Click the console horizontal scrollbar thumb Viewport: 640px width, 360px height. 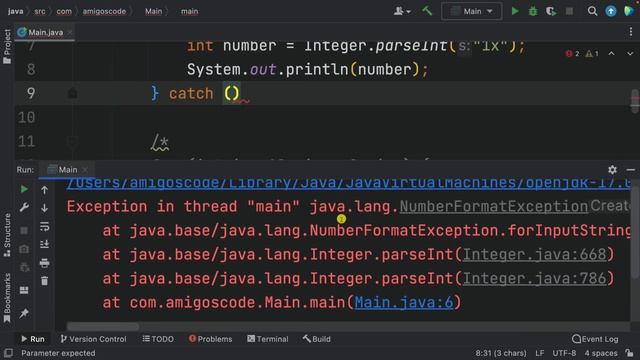(103, 327)
